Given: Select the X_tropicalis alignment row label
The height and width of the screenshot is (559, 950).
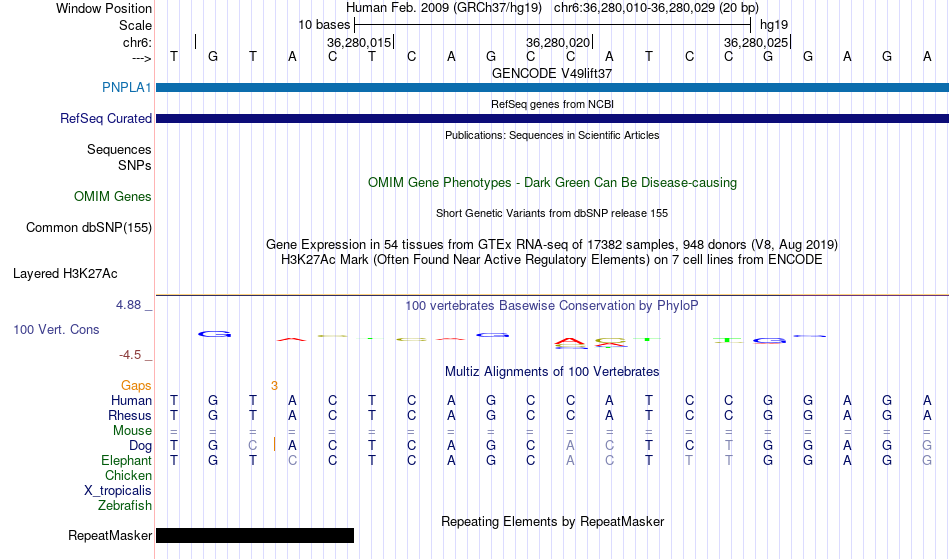Looking at the screenshot, I should click(118, 491).
